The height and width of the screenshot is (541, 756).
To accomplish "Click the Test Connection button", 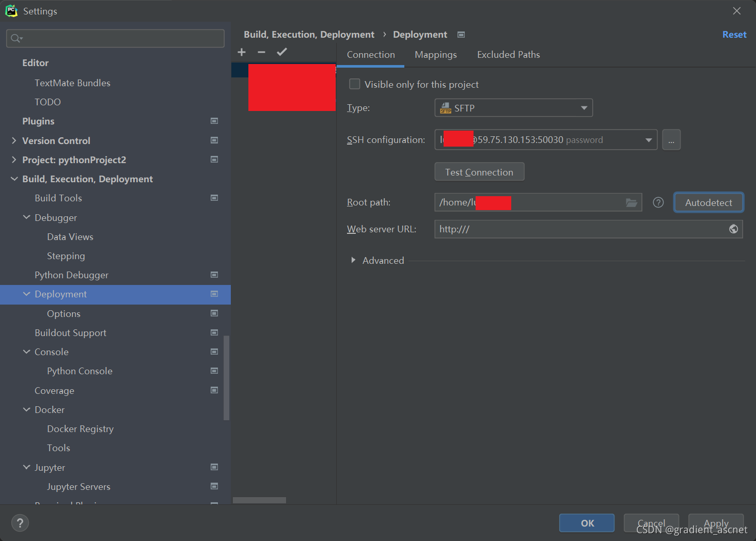I will point(479,172).
